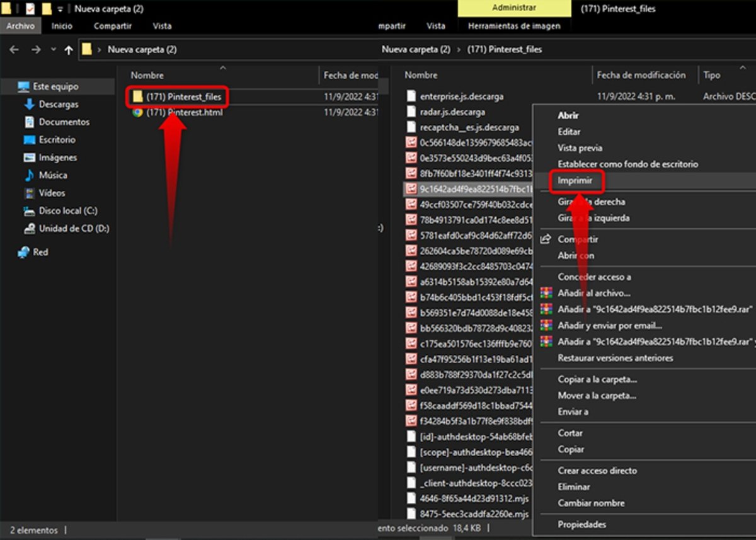Click the Unidad de CD (D:) disc icon
The image size is (756, 540).
pyautogui.click(x=29, y=229)
